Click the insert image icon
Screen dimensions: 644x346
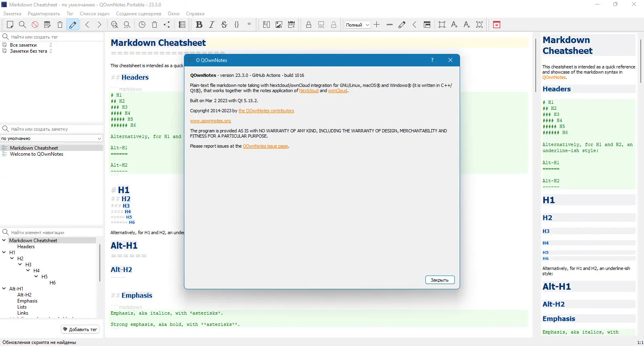(x=279, y=25)
